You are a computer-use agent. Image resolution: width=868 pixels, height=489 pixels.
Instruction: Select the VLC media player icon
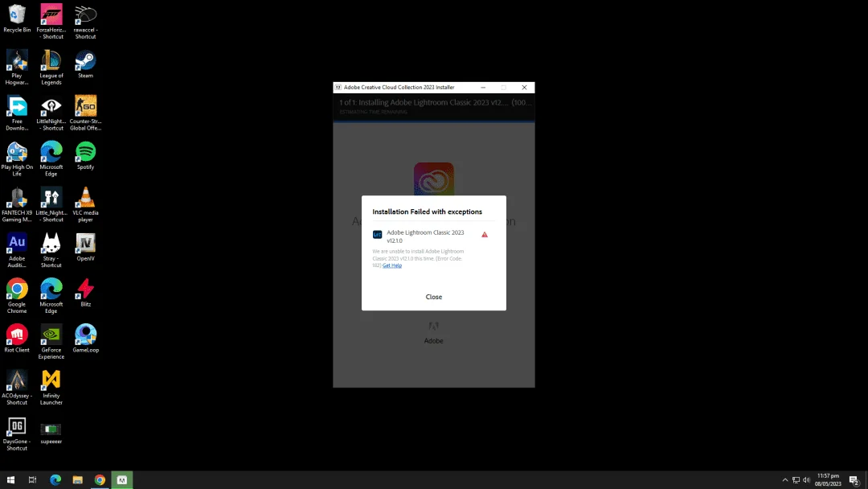click(x=85, y=204)
